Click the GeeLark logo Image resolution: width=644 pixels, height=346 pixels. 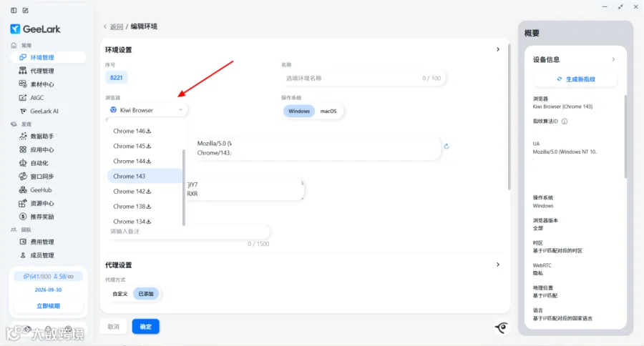[x=35, y=29]
